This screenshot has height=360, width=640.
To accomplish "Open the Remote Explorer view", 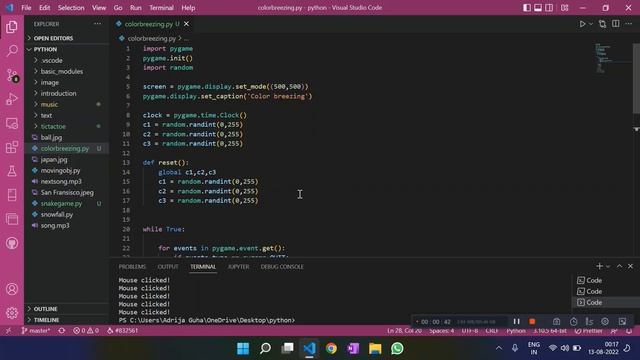I will pos(12,123).
